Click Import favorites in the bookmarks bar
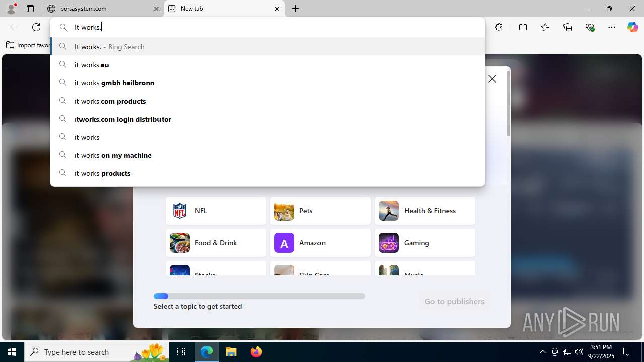This screenshot has height=362, width=644. 28,45
